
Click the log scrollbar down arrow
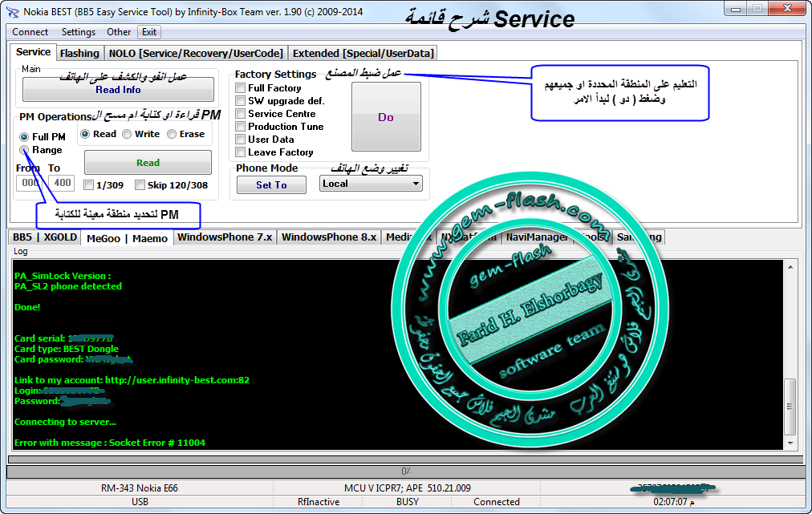tap(790, 443)
